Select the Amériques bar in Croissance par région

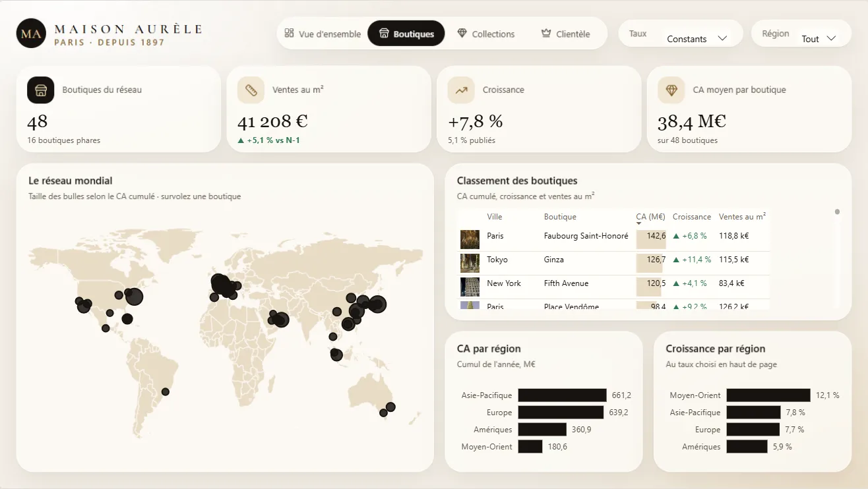(747, 447)
